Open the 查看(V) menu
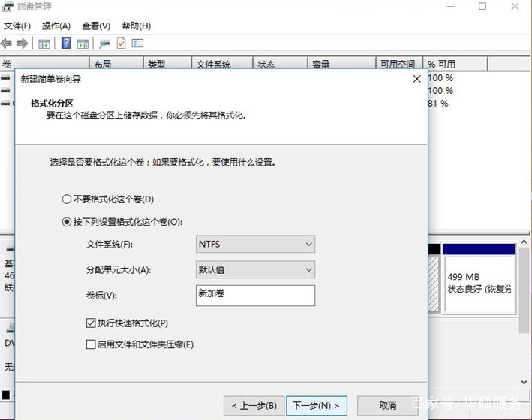The width and height of the screenshot is (532, 420). pyautogui.click(x=96, y=25)
